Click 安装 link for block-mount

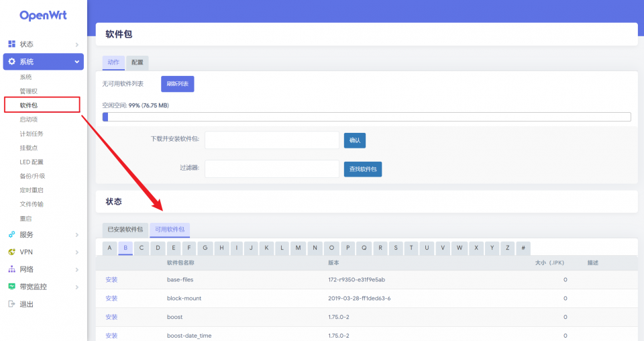111,298
